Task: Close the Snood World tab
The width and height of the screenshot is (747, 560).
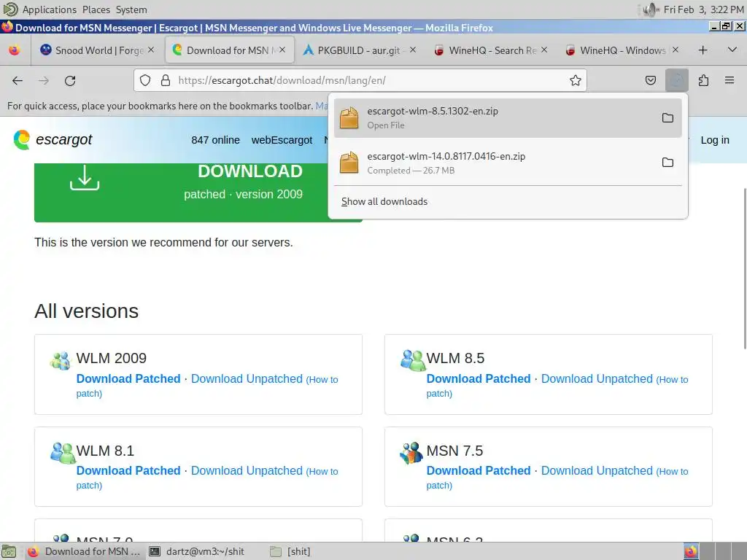Action: 150,50
